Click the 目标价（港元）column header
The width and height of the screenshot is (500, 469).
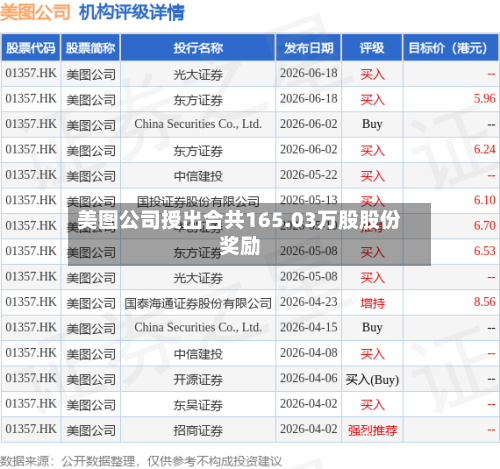point(451,48)
